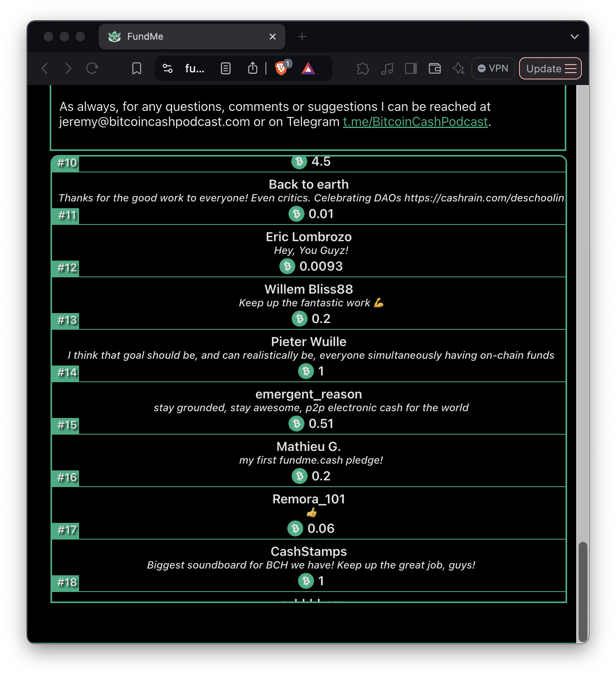616x677 pixels.
Task: Open a new tab with the plus button
Action: pyautogui.click(x=302, y=37)
